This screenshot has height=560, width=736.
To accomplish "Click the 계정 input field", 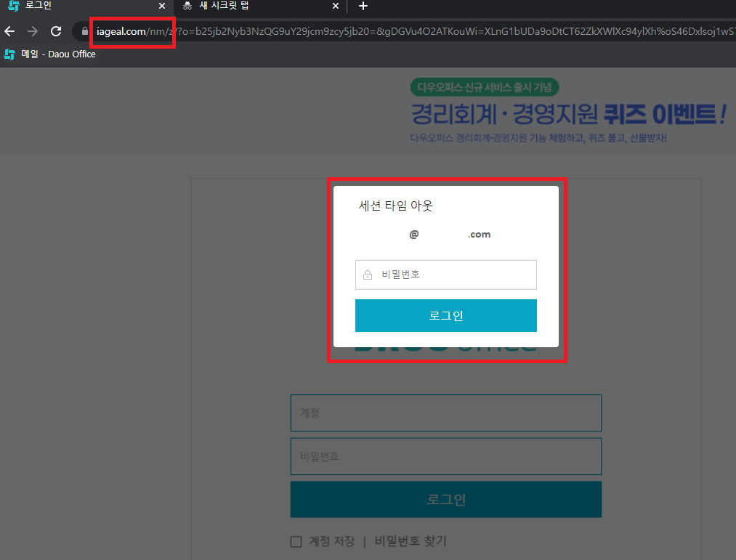I will pos(445,413).
